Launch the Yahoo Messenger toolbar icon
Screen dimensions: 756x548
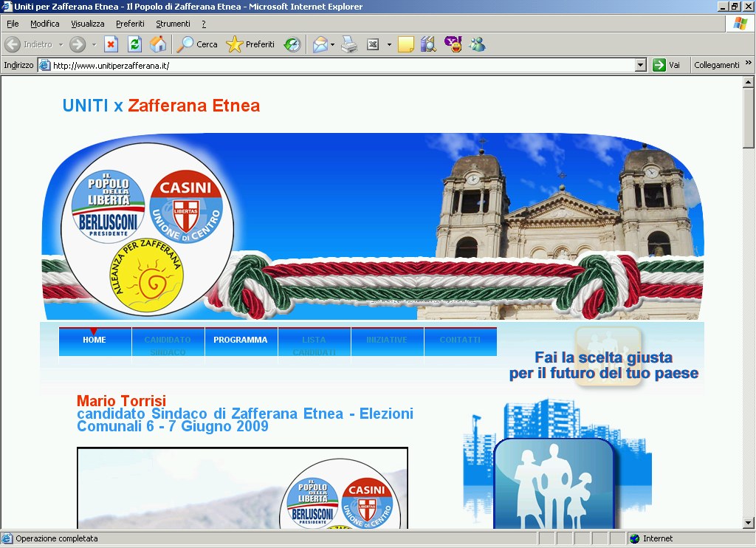pos(453,44)
